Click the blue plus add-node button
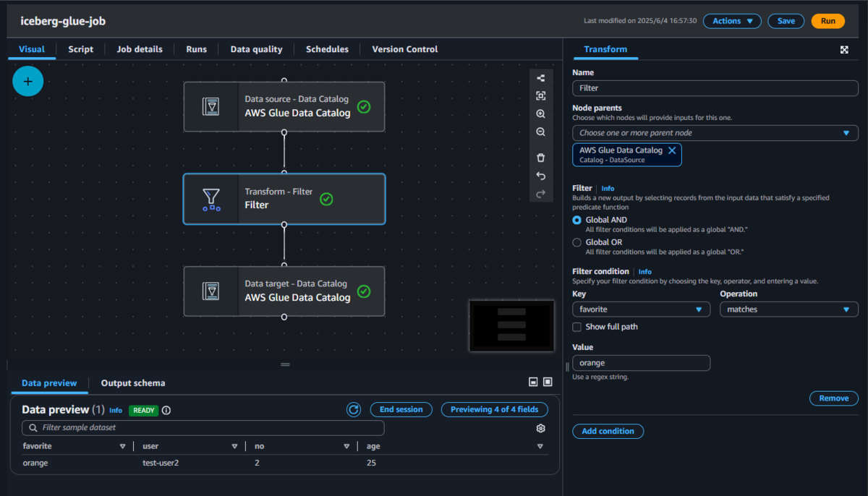 [28, 82]
